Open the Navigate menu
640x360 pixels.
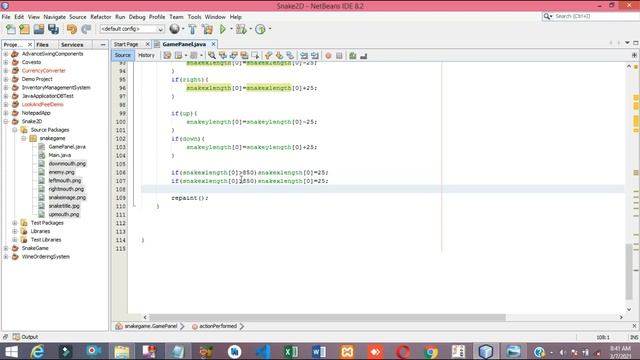point(55,17)
